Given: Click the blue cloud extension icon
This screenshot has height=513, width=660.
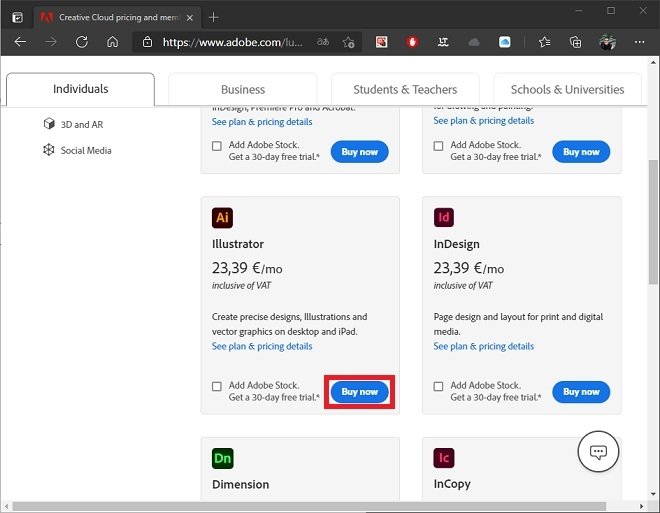Looking at the screenshot, I should [505, 42].
